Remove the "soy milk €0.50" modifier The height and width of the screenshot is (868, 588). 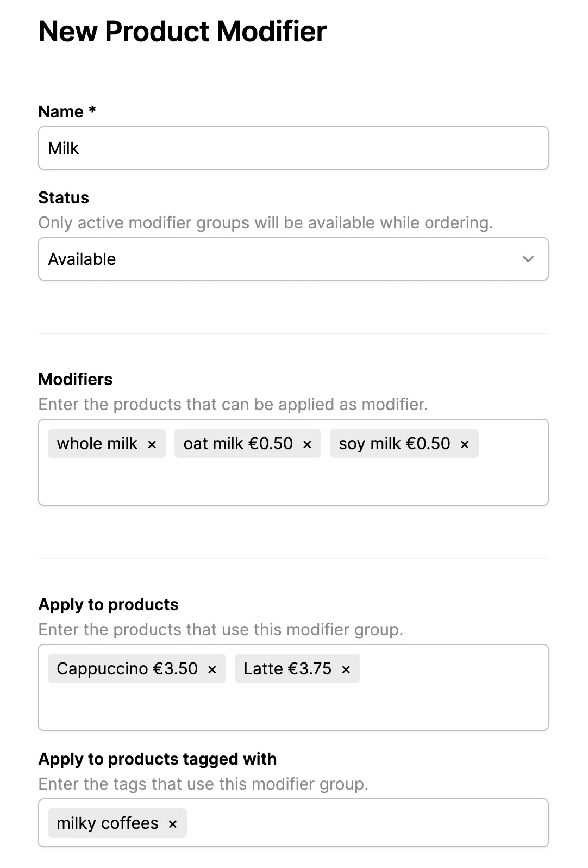click(465, 444)
